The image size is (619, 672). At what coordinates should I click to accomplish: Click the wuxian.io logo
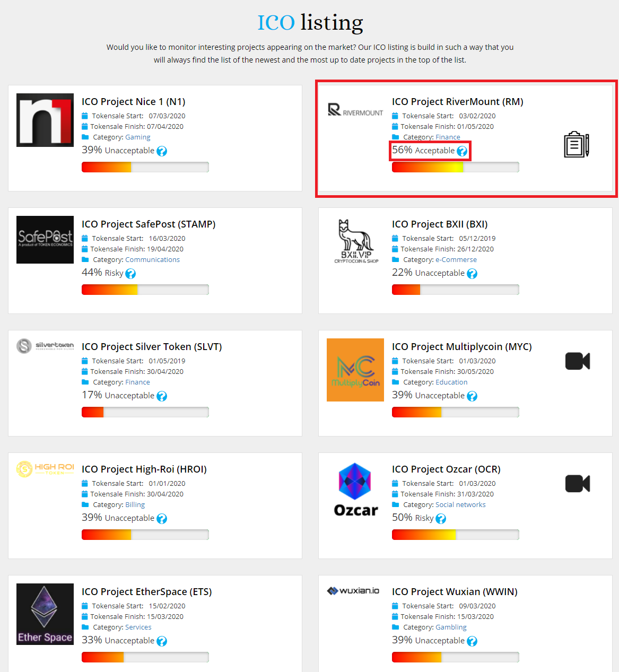353,591
